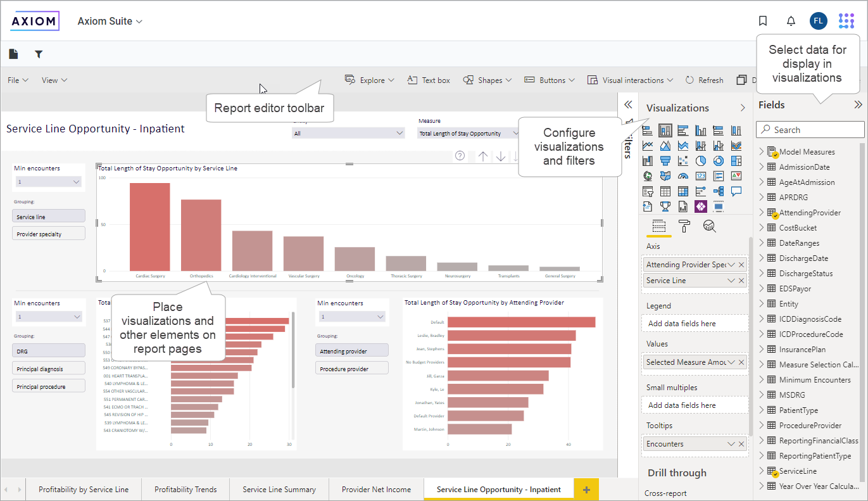This screenshot has height=501, width=868.
Task: Click the Refresh button
Action: pos(704,80)
